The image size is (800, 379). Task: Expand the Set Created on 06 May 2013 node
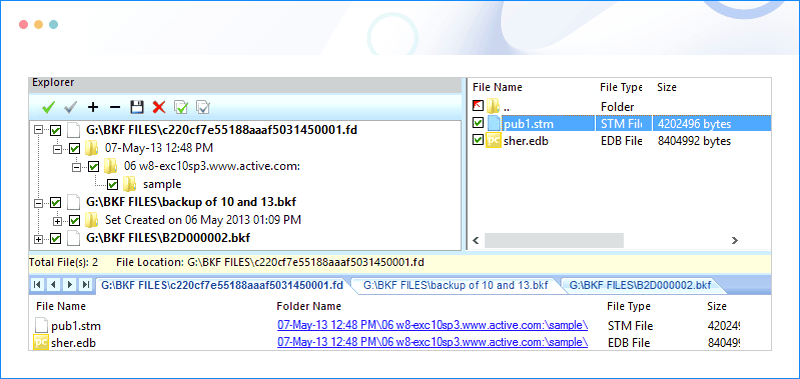(x=57, y=221)
